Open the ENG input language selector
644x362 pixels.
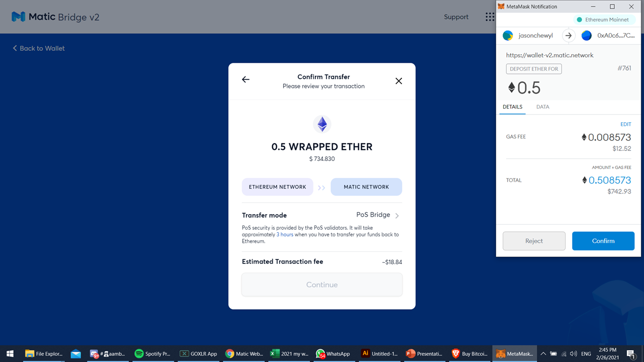coord(586,353)
